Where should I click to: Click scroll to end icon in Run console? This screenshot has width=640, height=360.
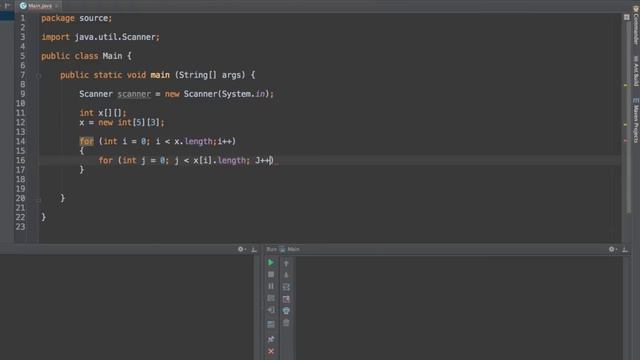(286, 299)
